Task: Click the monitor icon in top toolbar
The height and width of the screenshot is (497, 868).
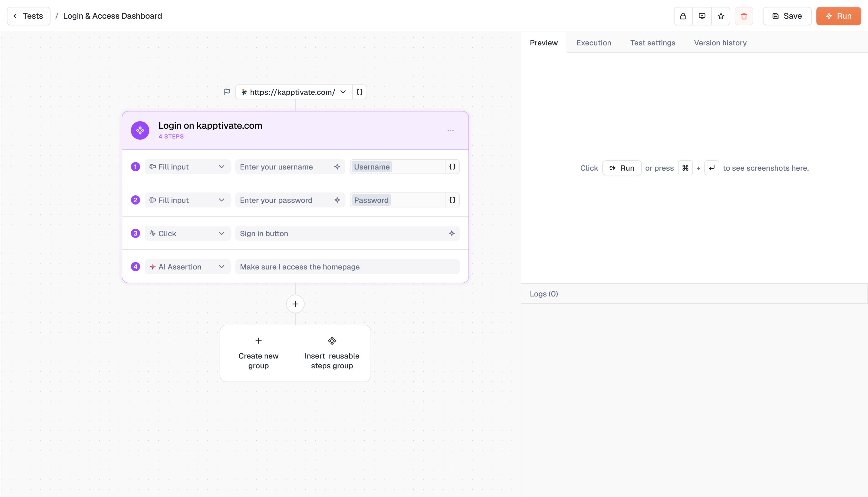Action: [x=702, y=16]
